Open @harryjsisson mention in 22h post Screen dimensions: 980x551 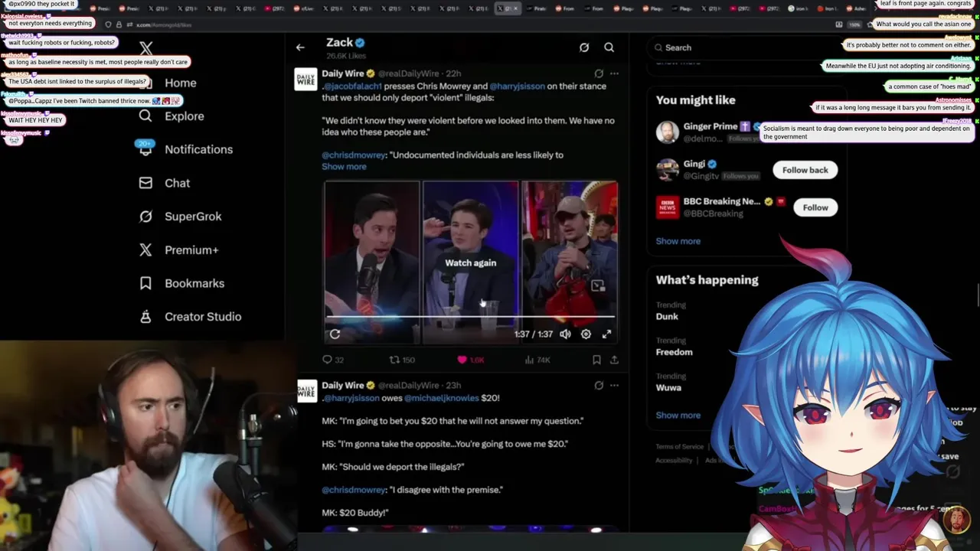point(517,86)
